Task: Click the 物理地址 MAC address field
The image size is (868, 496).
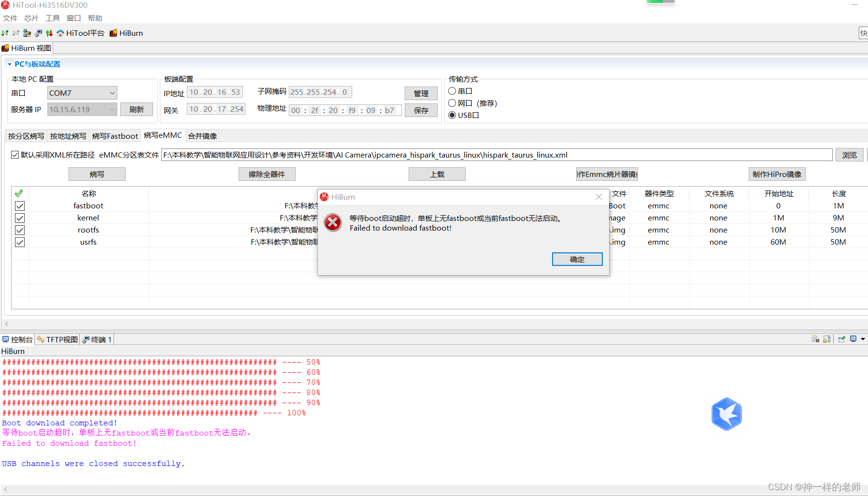Action: pos(345,110)
